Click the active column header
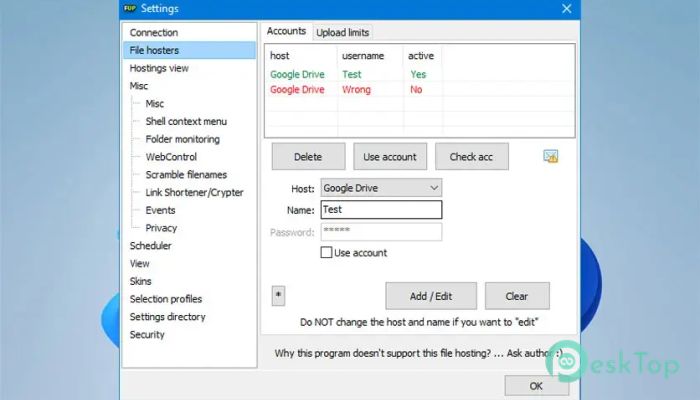The height and width of the screenshot is (400, 700). pyautogui.click(x=423, y=56)
